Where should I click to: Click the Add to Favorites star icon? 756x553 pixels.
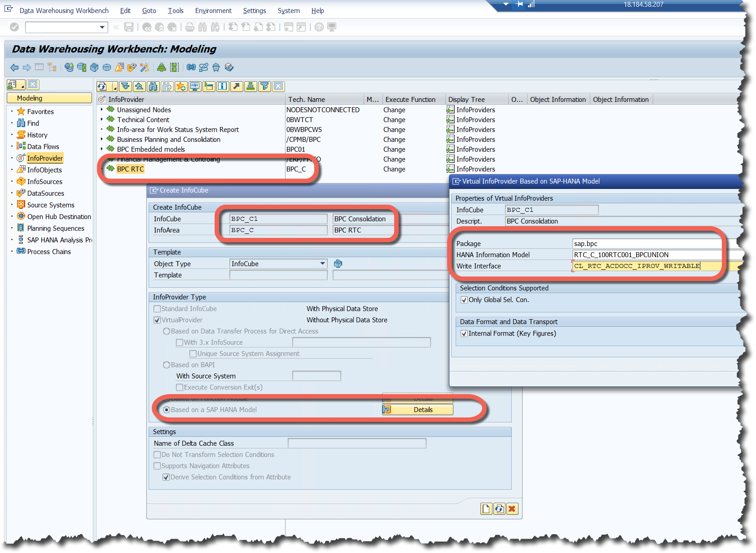[181, 87]
